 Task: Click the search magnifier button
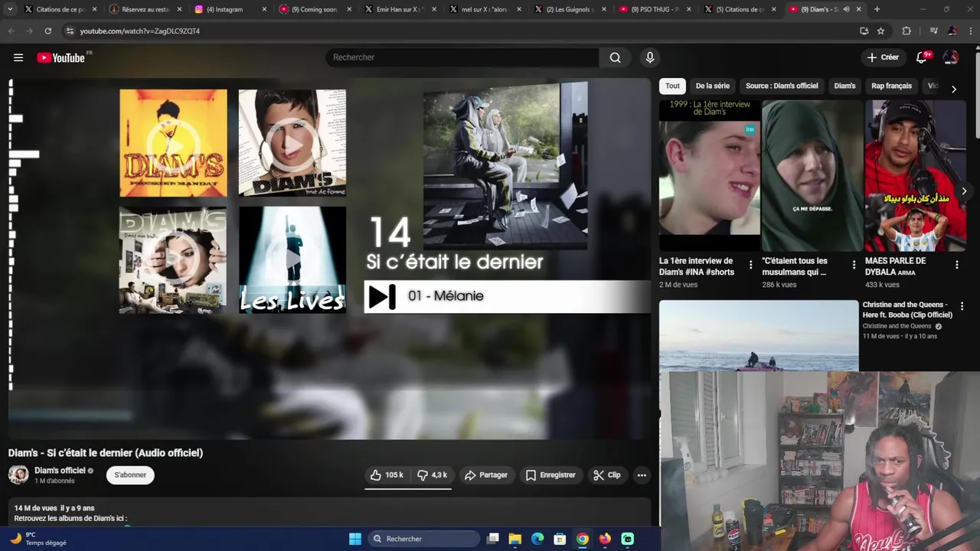[615, 57]
